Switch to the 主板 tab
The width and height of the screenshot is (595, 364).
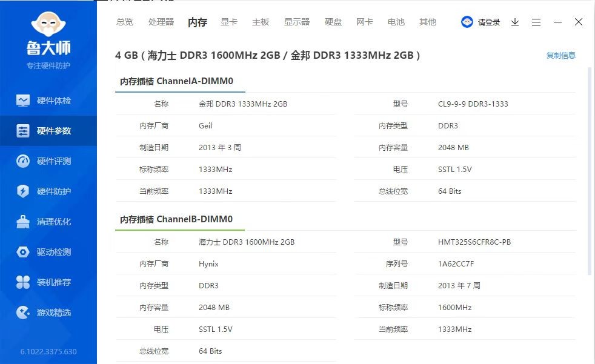tap(261, 22)
